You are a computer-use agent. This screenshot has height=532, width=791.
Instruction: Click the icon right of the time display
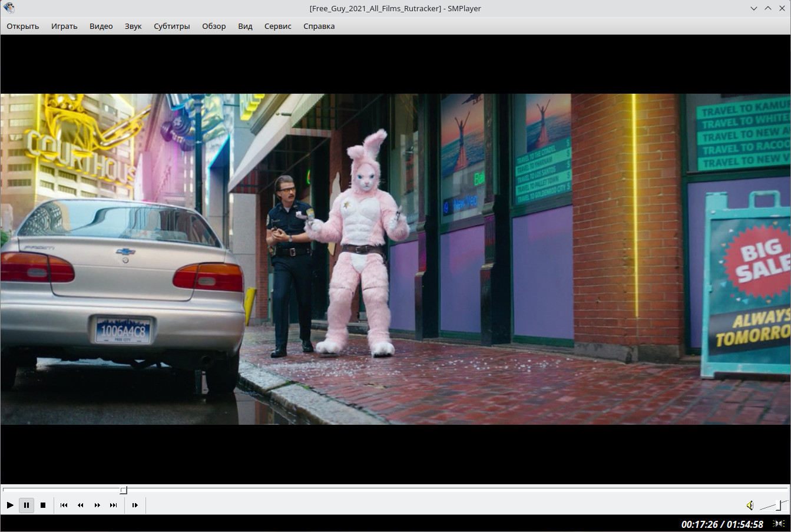click(x=779, y=524)
